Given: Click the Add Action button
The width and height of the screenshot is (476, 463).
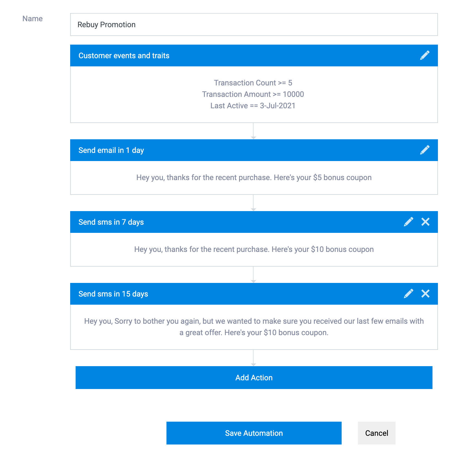Looking at the screenshot, I should pos(254,378).
